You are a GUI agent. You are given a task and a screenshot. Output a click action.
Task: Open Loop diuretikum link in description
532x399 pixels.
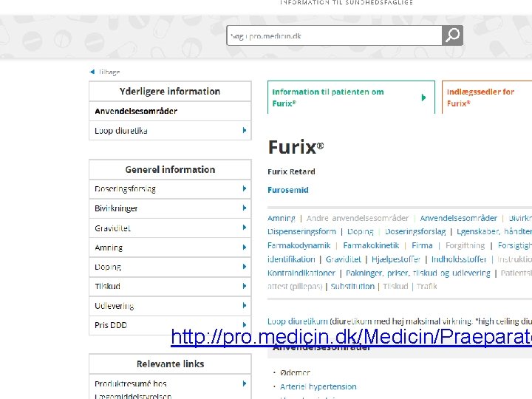pyautogui.click(x=298, y=321)
